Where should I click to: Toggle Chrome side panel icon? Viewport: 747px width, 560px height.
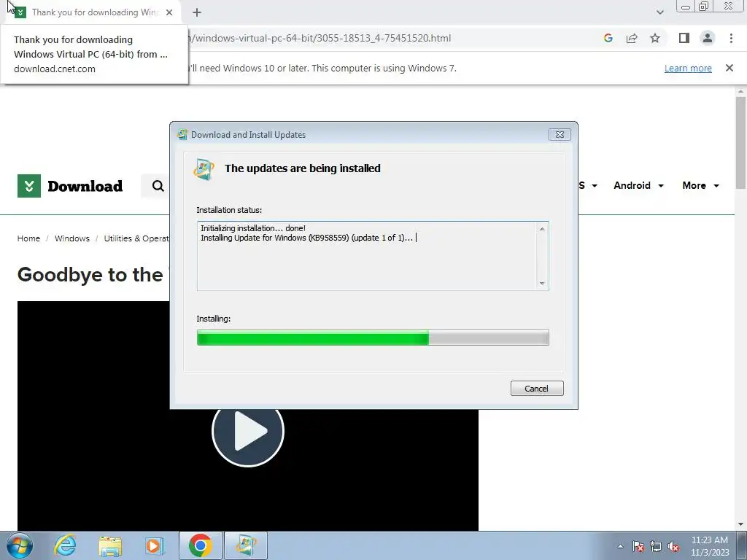684,38
